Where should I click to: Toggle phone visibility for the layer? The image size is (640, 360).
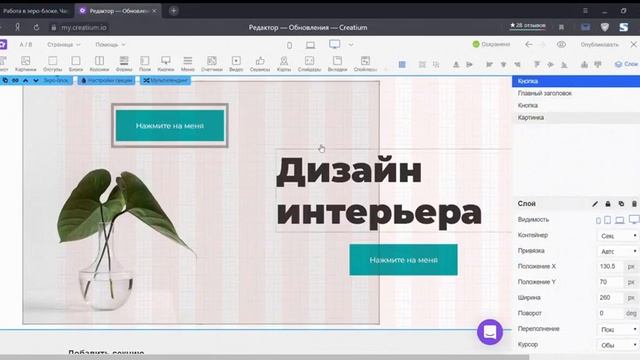click(598, 220)
